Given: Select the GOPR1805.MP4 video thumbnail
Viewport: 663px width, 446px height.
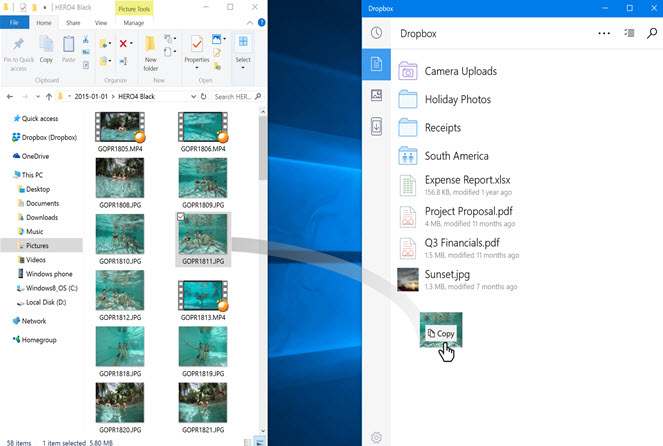Looking at the screenshot, I should pyautogui.click(x=120, y=127).
